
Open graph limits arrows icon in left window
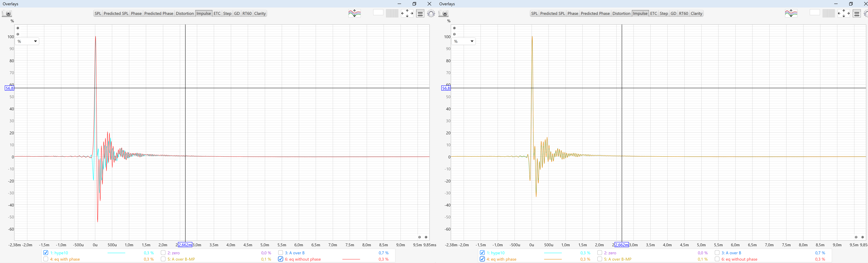point(407,13)
